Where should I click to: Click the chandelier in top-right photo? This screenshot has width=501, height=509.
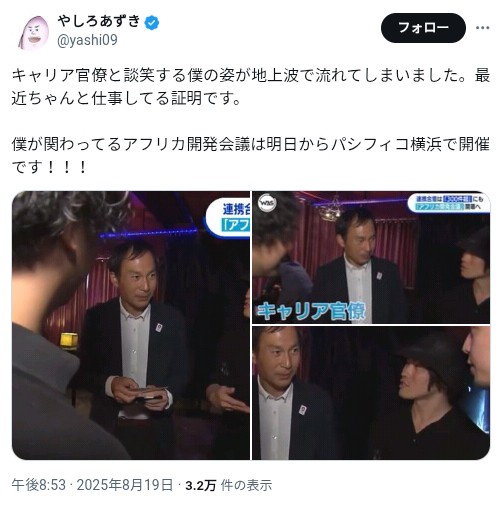(330, 211)
